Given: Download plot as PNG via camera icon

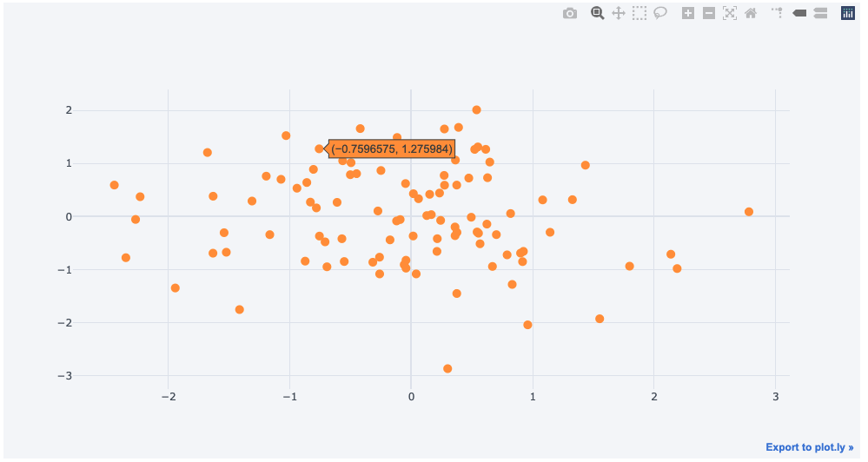Looking at the screenshot, I should [570, 13].
